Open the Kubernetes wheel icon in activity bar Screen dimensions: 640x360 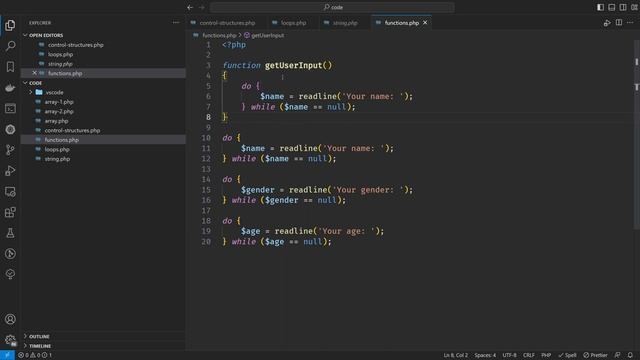pyautogui.click(x=10, y=129)
